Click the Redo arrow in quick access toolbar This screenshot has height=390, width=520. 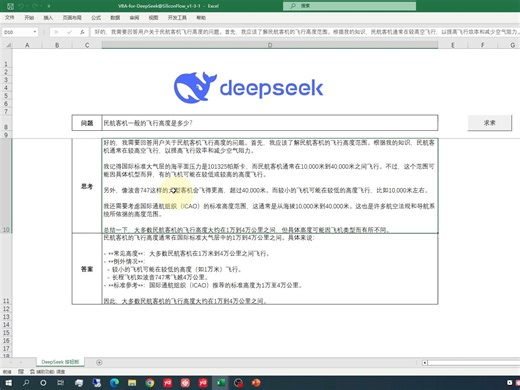[36, 6]
